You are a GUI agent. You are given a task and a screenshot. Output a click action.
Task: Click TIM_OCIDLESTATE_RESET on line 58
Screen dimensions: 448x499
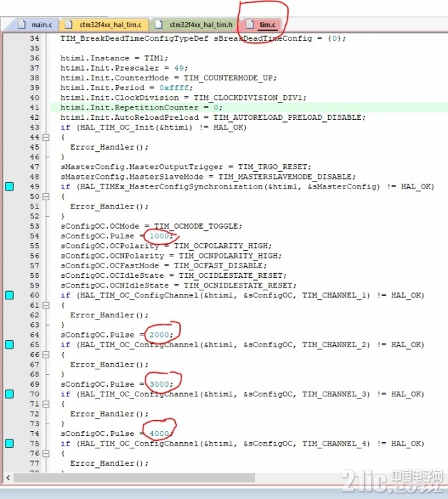[x=231, y=275]
